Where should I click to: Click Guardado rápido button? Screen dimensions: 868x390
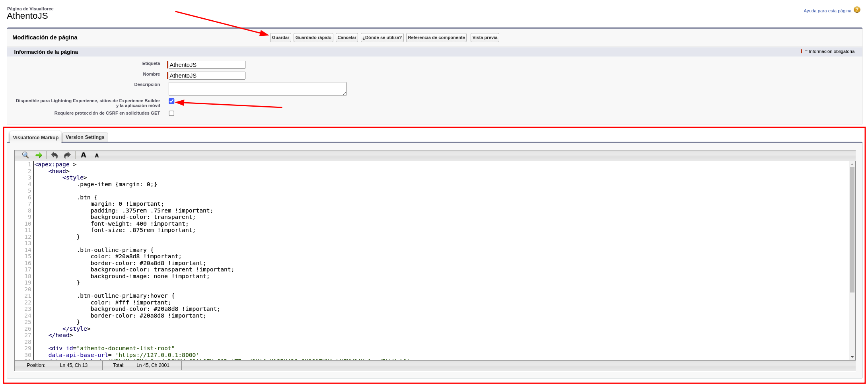313,37
